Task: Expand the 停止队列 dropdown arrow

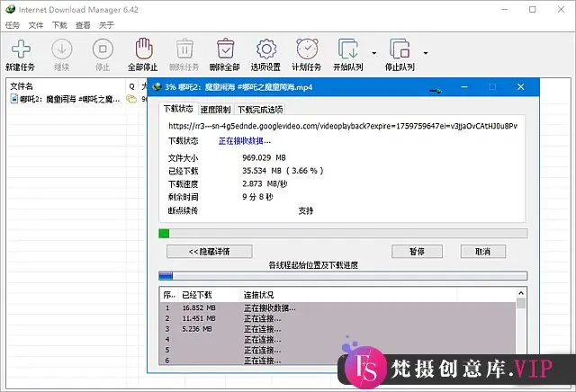Action: pyautogui.click(x=426, y=53)
